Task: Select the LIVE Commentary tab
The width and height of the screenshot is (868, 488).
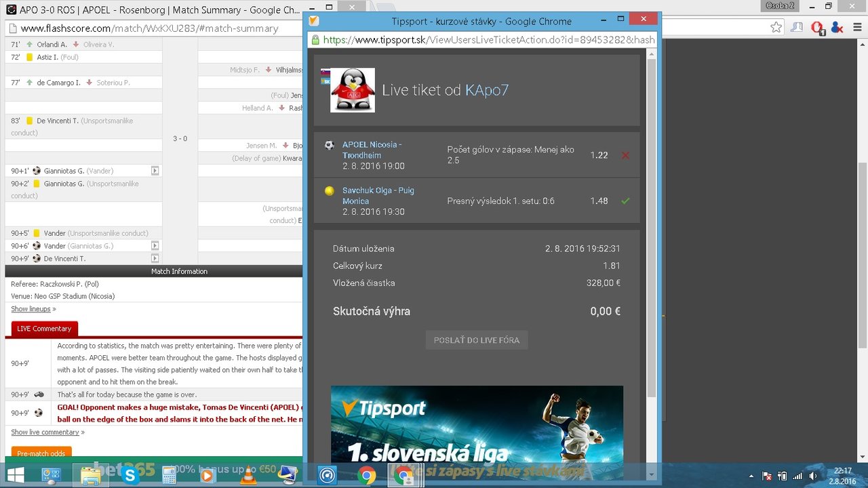Action: 44,329
